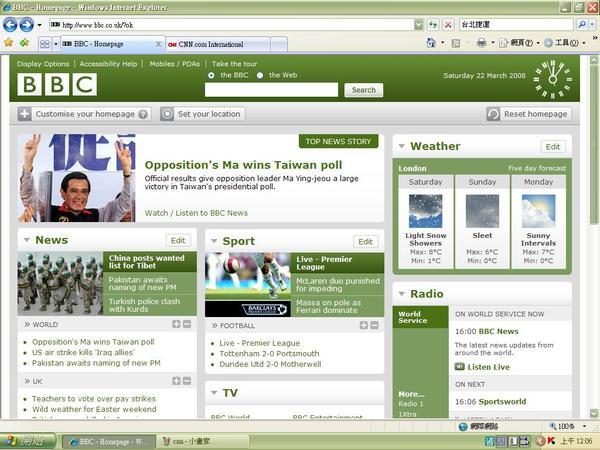Open the recent pages dropdown arrow
This screenshot has width=600, height=450.
[x=39, y=25]
